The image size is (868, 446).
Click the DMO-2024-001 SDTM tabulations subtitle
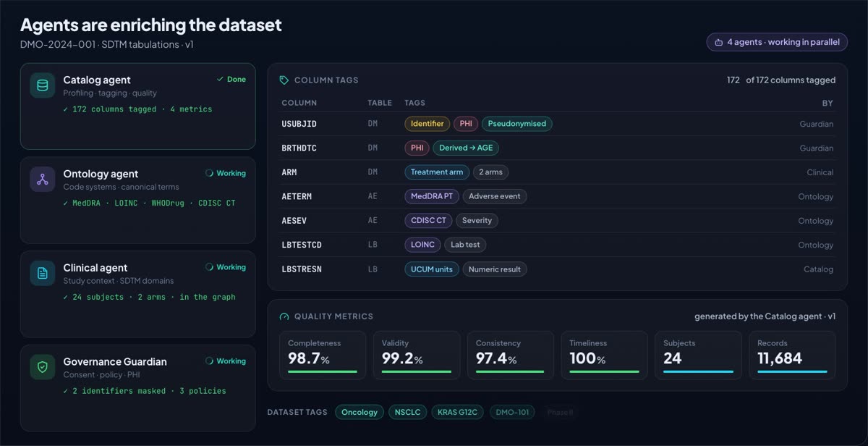[x=107, y=45]
